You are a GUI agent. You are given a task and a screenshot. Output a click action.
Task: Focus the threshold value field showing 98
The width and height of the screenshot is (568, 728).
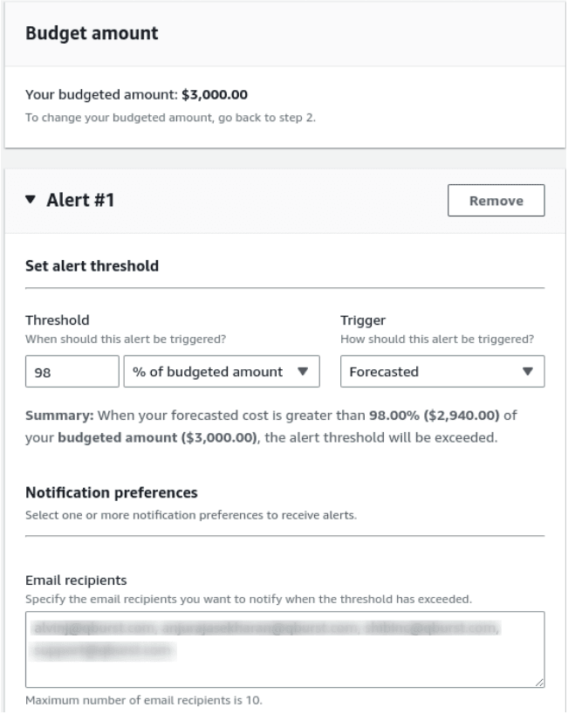72,371
